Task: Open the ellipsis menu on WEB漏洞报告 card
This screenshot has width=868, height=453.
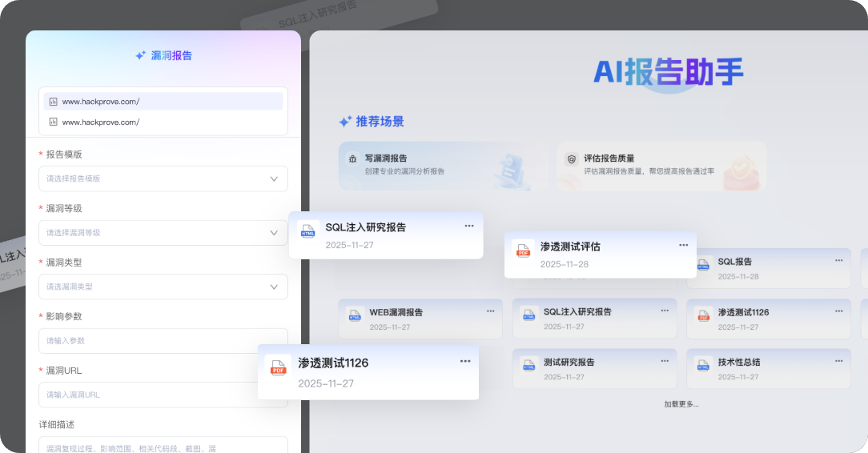Action: coord(490,311)
